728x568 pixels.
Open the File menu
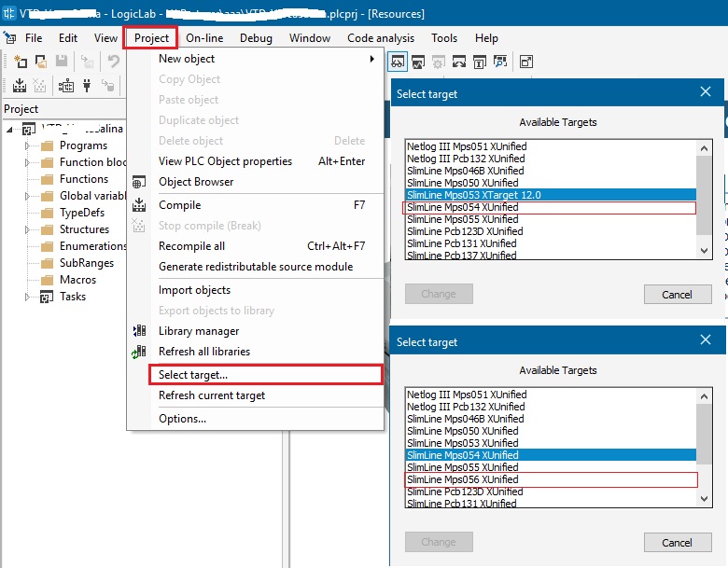click(x=34, y=38)
